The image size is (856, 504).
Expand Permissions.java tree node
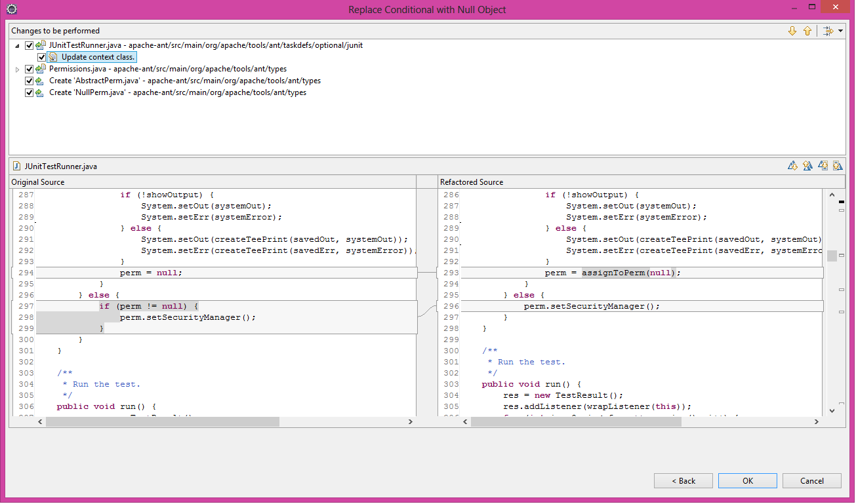pyautogui.click(x=17, y=69)
